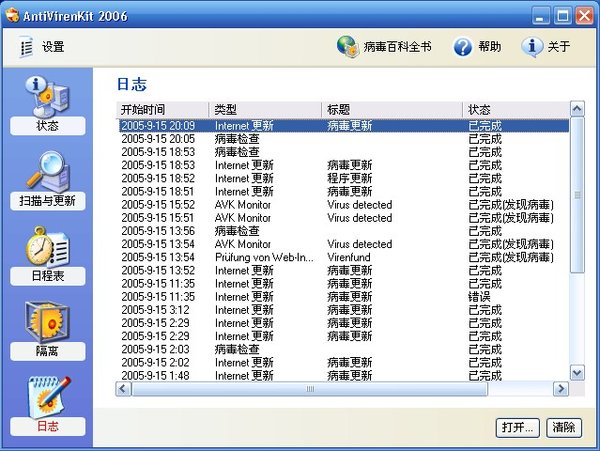Select the 2005-9-15 13:52 entry
Viewport: 600px width, 451px height.
344,270
